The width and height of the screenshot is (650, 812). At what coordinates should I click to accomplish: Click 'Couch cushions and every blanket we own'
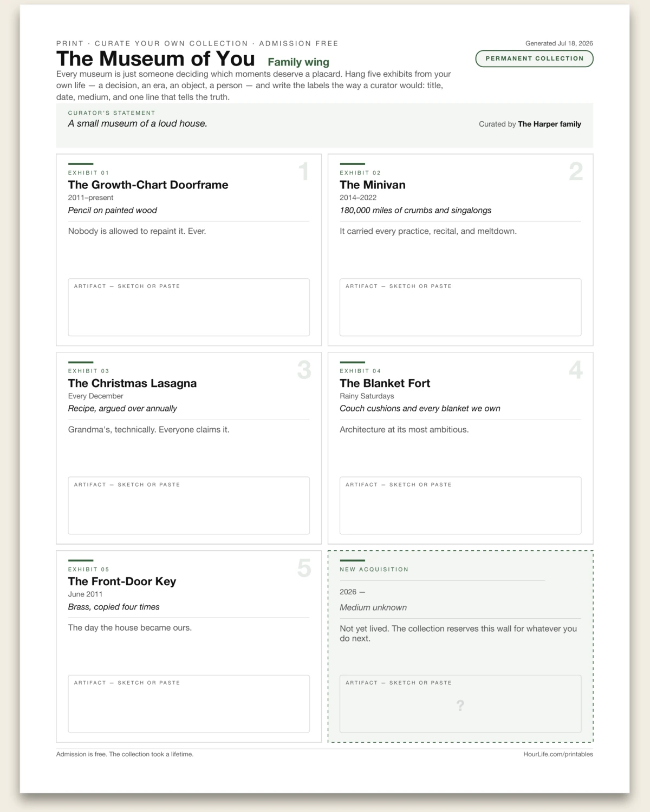click(420, 409)
